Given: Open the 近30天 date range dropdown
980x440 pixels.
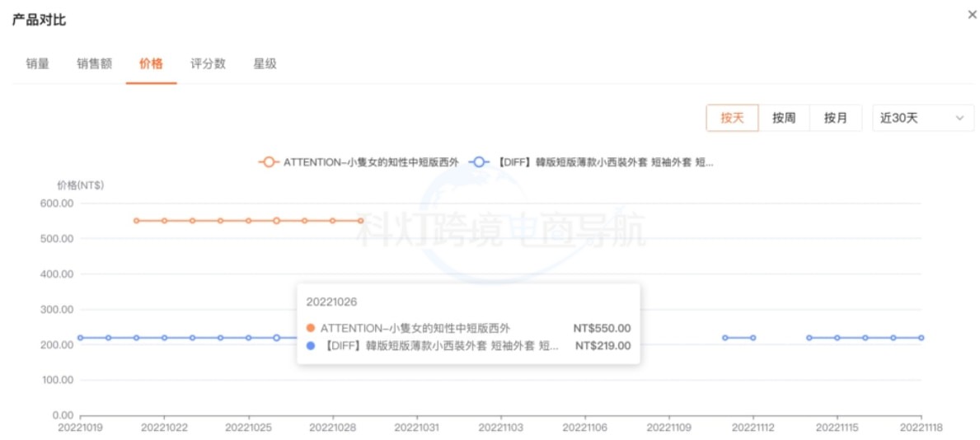Looking at the screenshot, I should (923, 118).
